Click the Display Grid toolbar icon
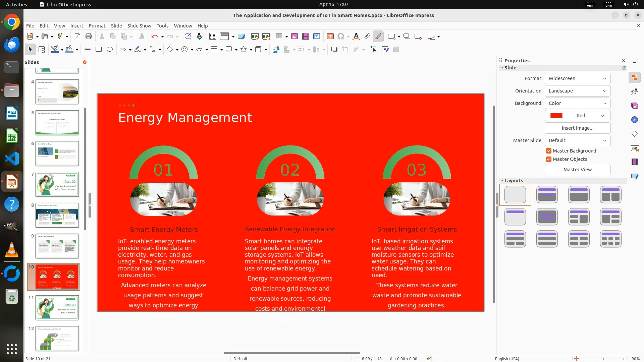This screenshot has width=644, height=362. click(212, 37)
